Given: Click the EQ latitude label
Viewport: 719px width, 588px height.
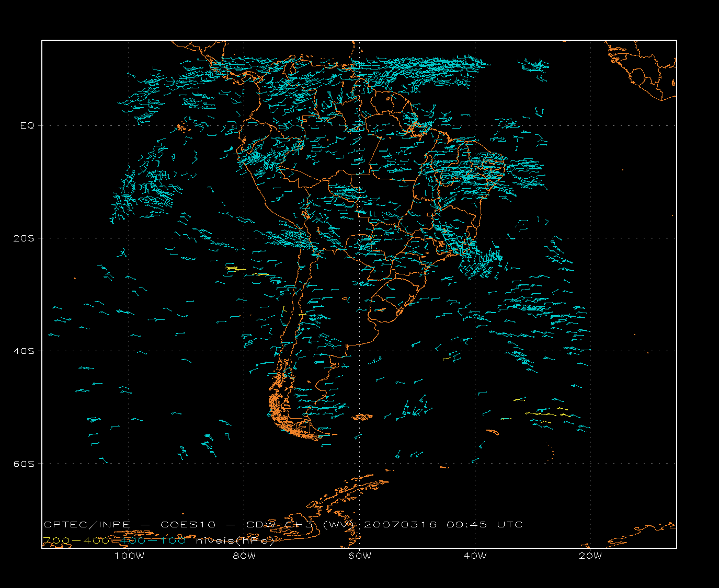Looking at the screenshot, I should click(27, 125).
